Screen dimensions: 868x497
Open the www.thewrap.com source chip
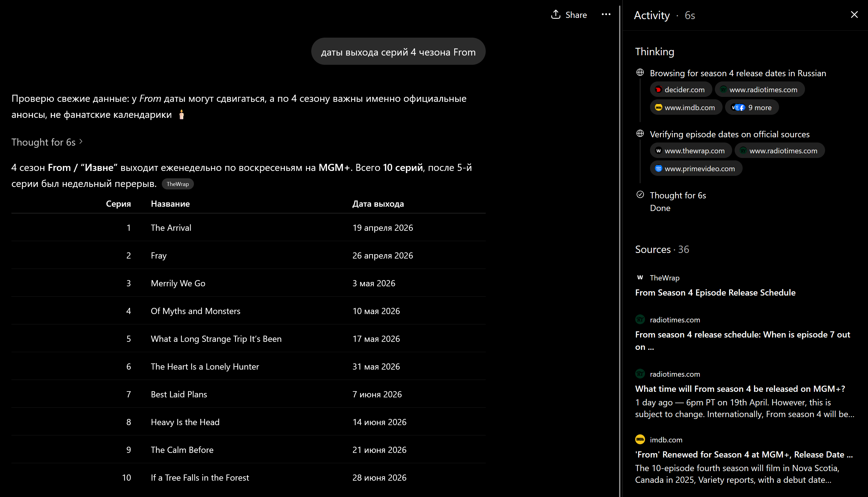pyautogui.click(x=690, y=151)
